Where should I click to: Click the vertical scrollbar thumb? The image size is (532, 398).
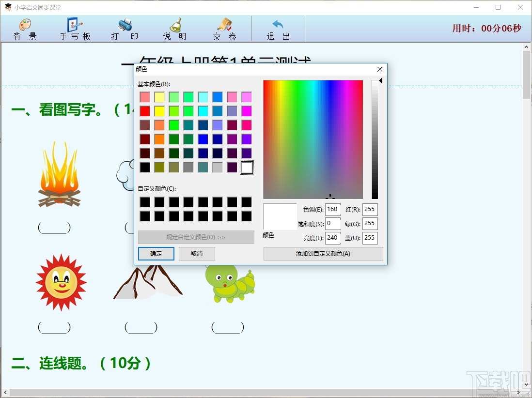coord(527,75)
